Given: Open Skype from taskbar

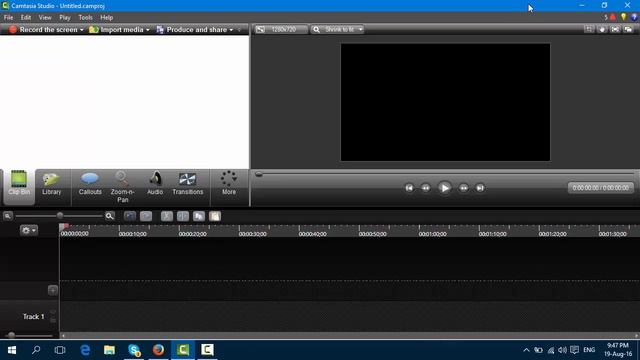Looking at the screenshot, I should tap(134, 350).
